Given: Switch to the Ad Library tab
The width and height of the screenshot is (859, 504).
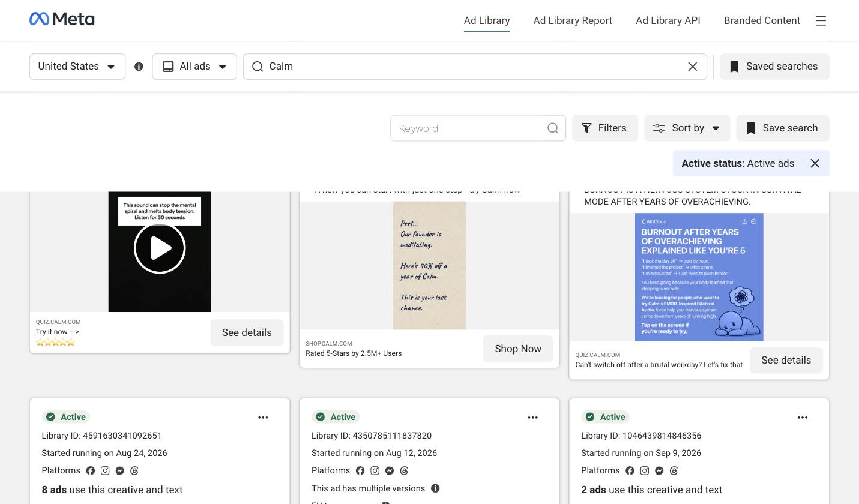Looking at the screenshot, I should point(487,20).
